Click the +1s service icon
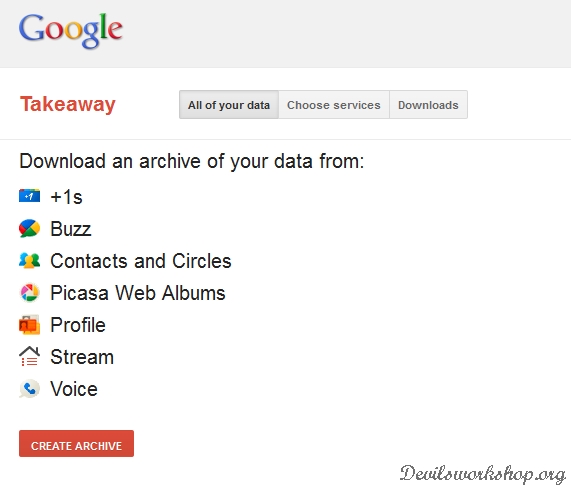This screenshot has height=488, width=571. [x=29, y=196]
